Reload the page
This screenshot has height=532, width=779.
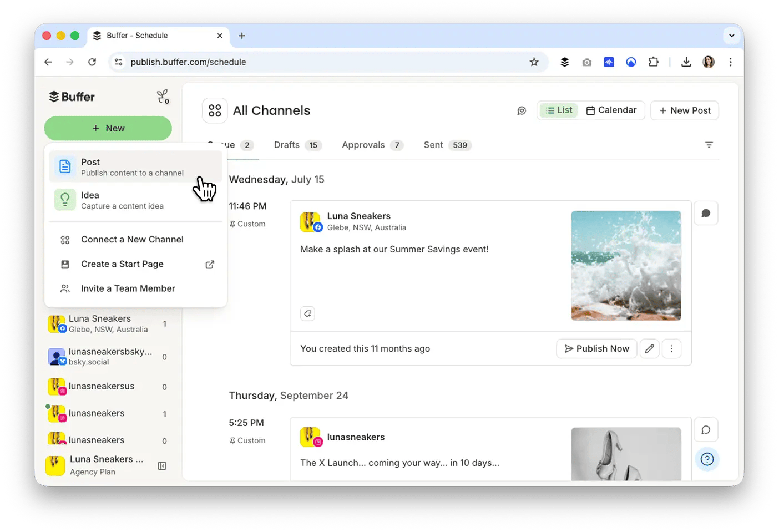(92, 62)
